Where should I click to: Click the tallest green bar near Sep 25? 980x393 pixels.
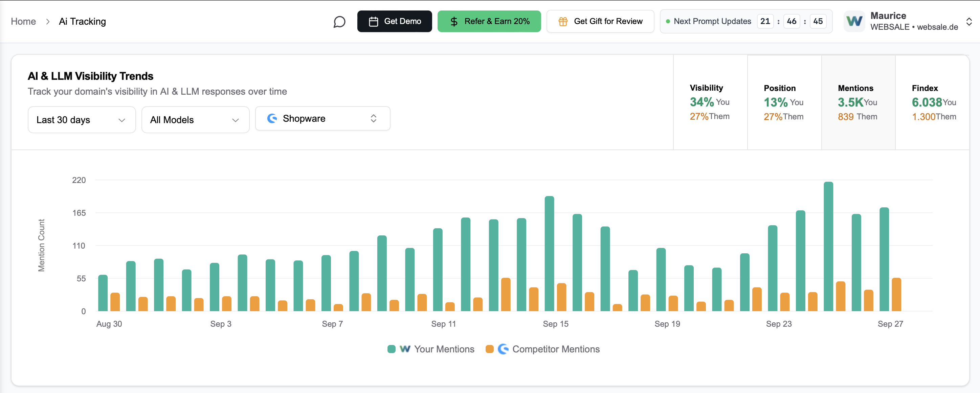pos(828,247)
